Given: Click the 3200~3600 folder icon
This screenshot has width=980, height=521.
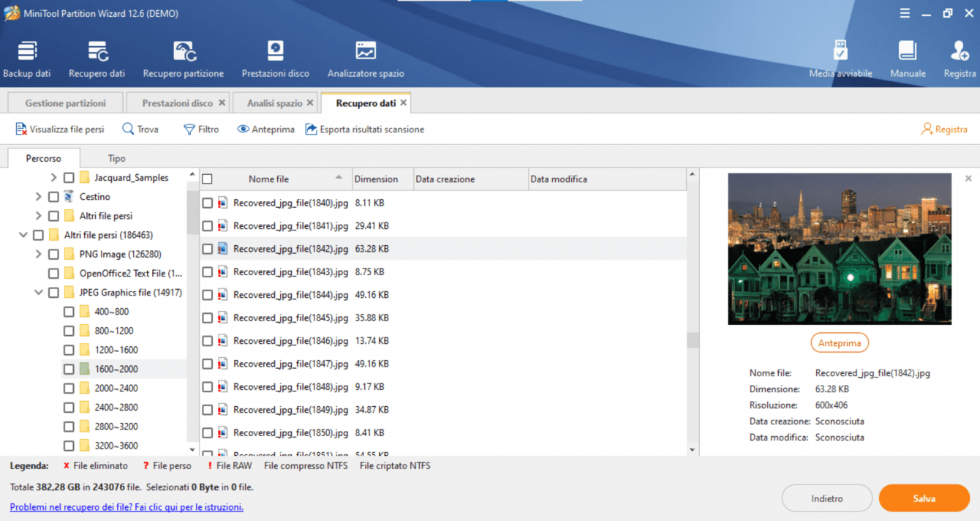Looking at the screenshot, I should 84,446.
